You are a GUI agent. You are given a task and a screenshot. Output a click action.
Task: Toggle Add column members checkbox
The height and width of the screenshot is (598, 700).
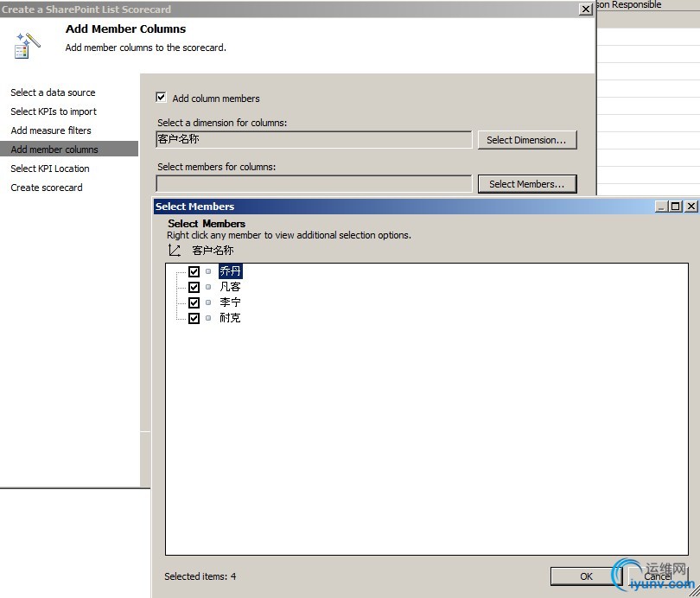(161, 98)
